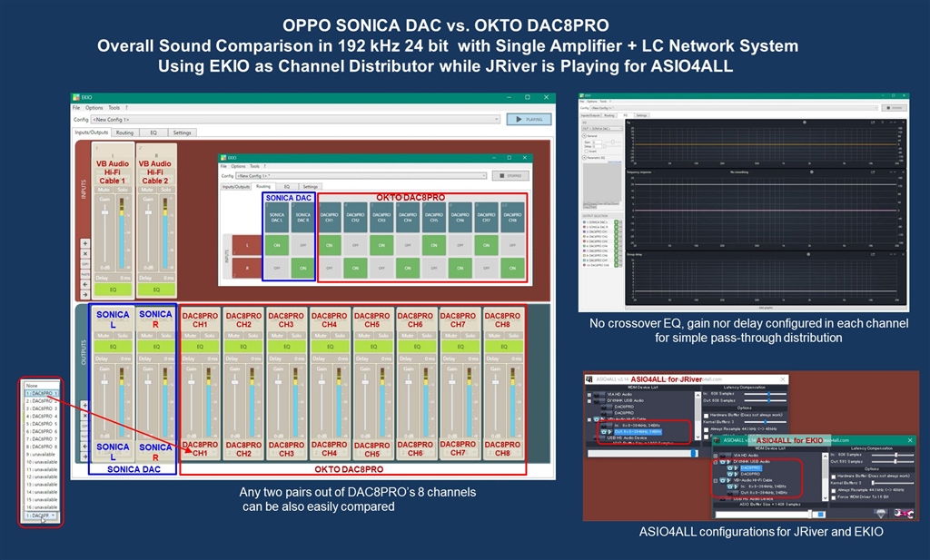
Task: Open Tools menu in main EKIO window
Action: click(x=114, y=108)
